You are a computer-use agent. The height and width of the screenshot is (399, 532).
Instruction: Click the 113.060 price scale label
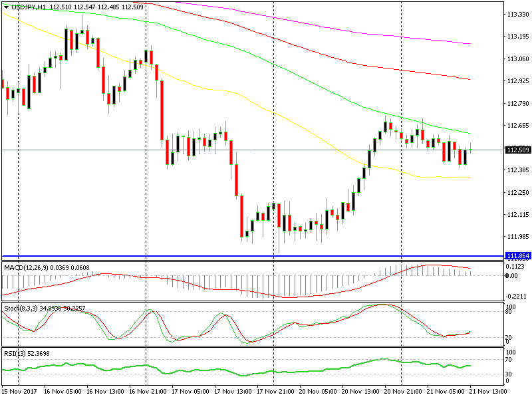(518, 59)
